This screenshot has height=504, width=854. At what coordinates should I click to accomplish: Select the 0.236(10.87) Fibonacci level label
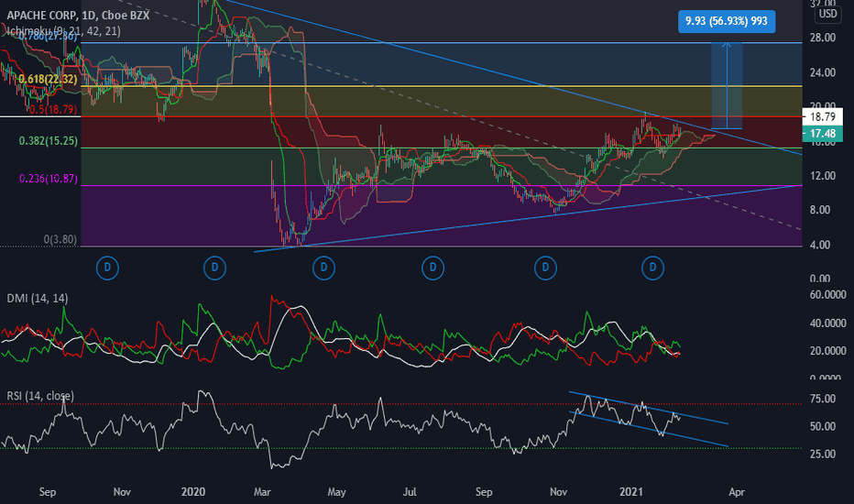coord(48,179)
